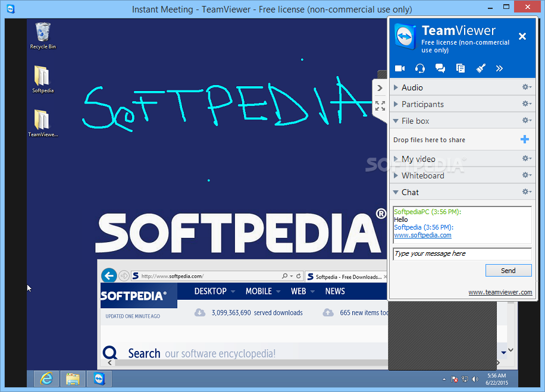Click the browser horizontal scroll left arrow
Viewport: 545px width, 392px height.
click(x=110, y=363)
